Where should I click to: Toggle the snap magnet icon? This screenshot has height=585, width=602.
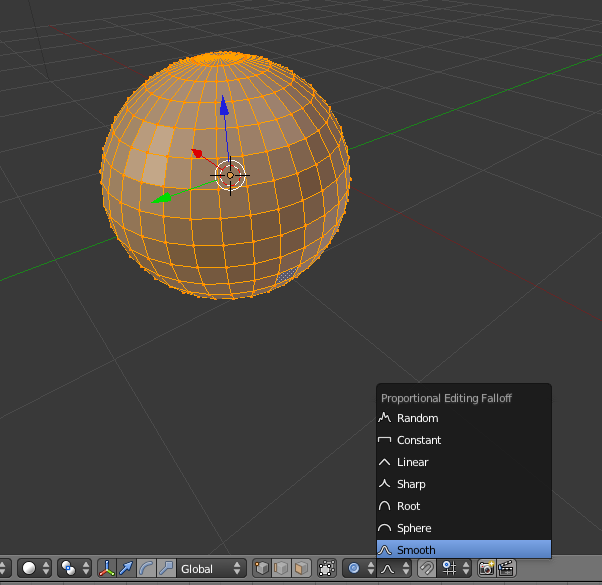tap(427, 569)
